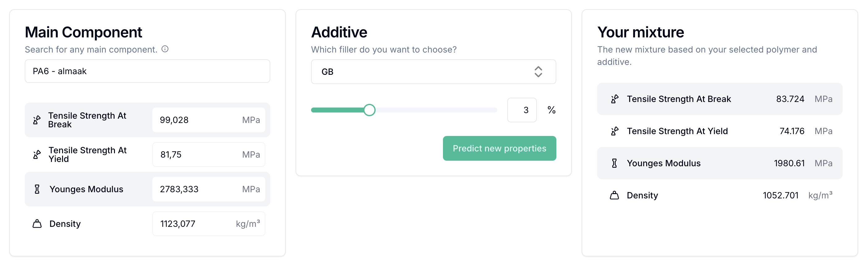
Task: Open the filler selection dropdown showing GB
Action: [x=433, y=71]
